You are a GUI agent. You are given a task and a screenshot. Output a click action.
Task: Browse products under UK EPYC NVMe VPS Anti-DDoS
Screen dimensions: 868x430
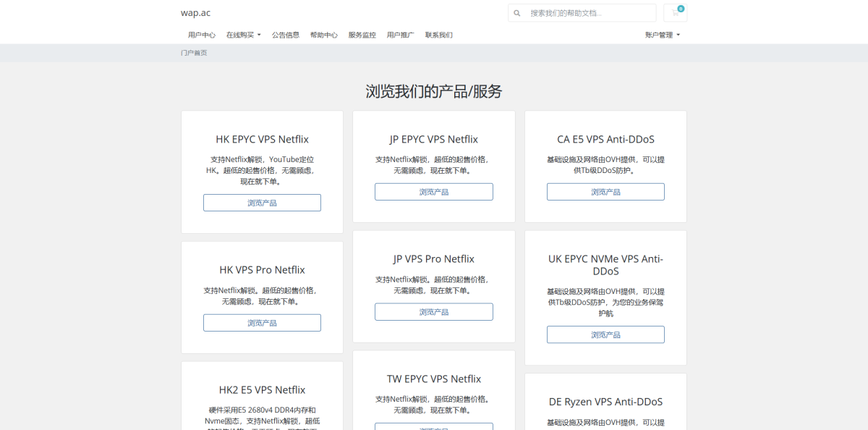(x=605, y=334)
